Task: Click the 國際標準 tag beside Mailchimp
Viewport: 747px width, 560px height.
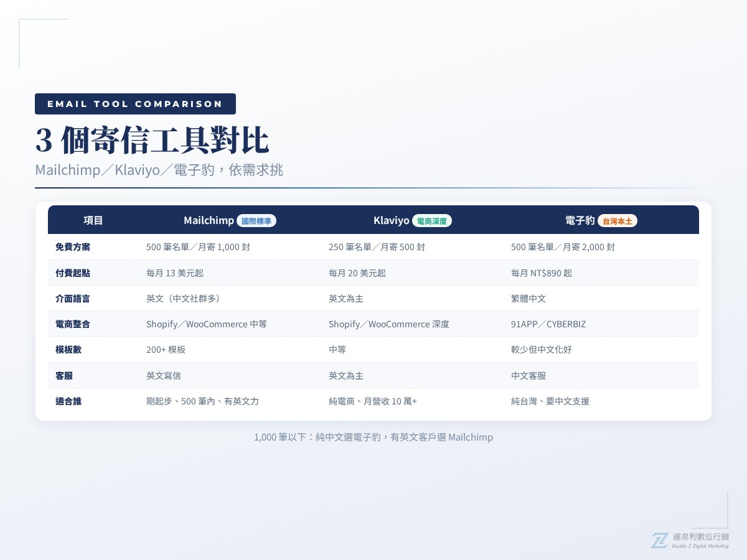Action: tap(256, 221)
